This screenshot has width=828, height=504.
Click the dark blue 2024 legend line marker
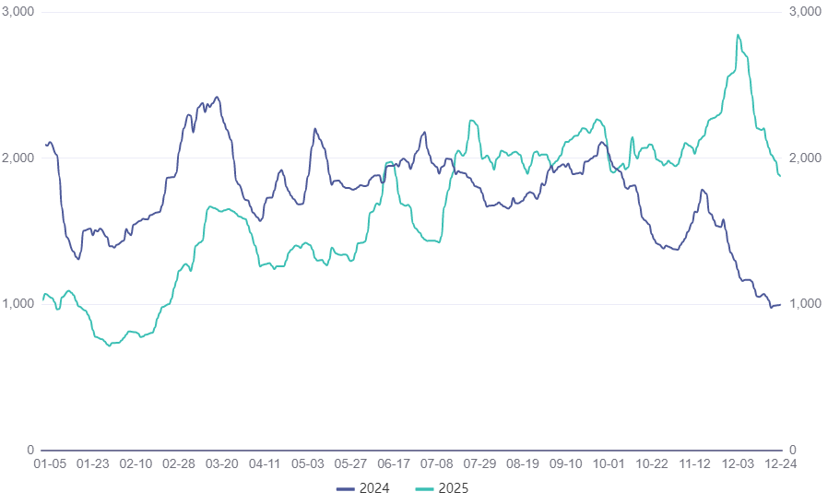[x=347, y=488]
